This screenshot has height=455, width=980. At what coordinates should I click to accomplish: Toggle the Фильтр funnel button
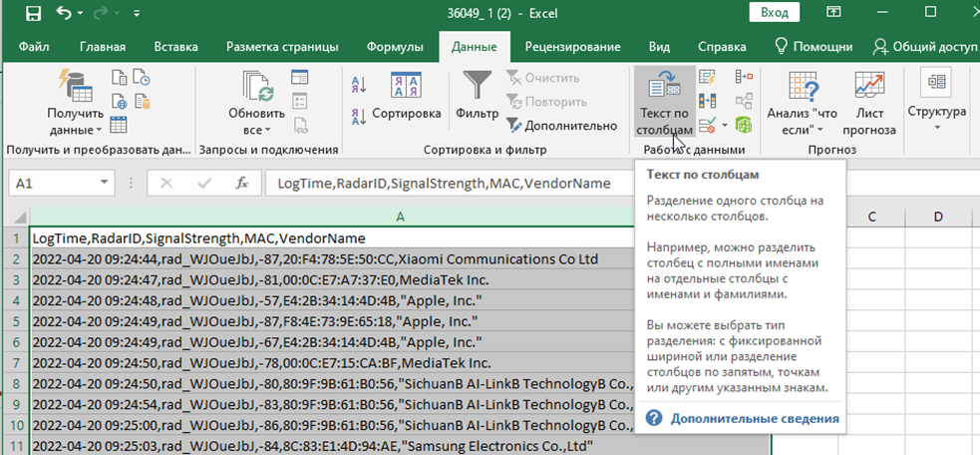pyautogui.click(x=478, y=95)
